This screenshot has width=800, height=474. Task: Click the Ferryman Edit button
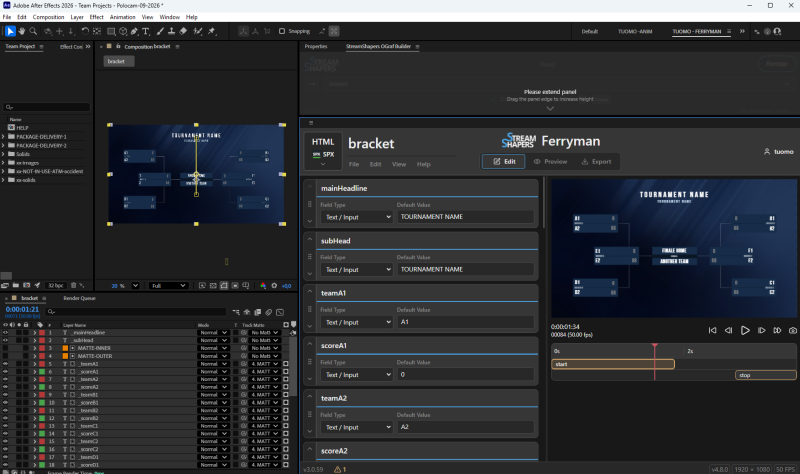point(504,162)
